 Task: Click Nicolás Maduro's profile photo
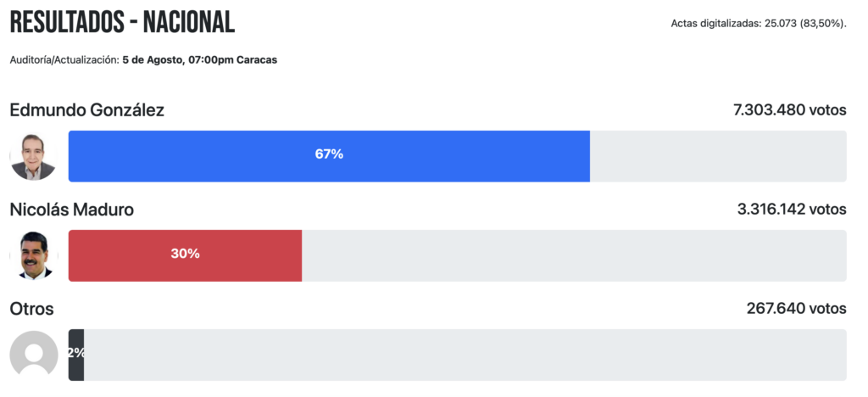point(34,255)
